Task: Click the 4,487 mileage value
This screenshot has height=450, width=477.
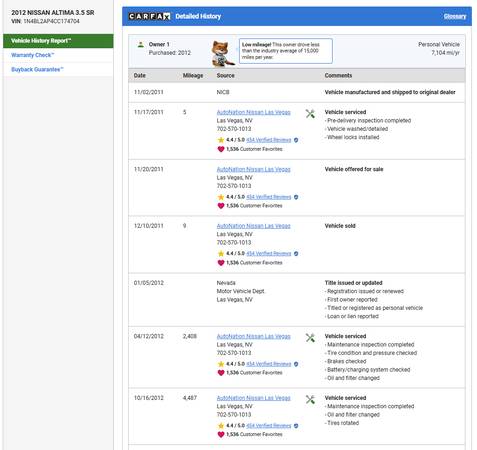Action: 190,398
